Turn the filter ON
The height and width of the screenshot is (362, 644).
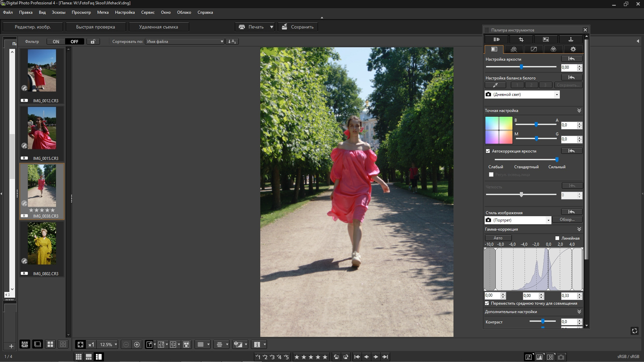point(56,42)
